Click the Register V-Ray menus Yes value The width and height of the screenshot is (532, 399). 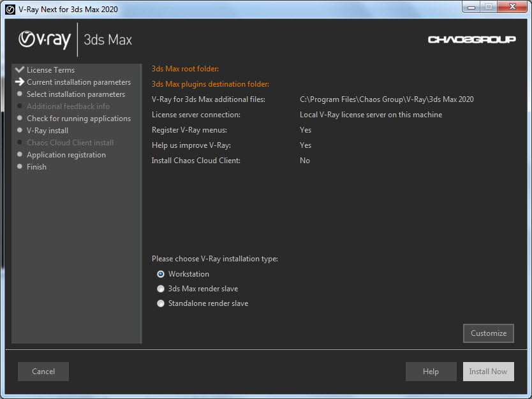pos(306,130)
